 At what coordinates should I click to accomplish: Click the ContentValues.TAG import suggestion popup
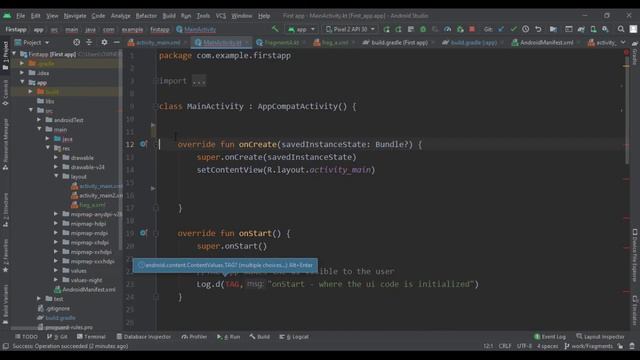click(x=225, y=265)
